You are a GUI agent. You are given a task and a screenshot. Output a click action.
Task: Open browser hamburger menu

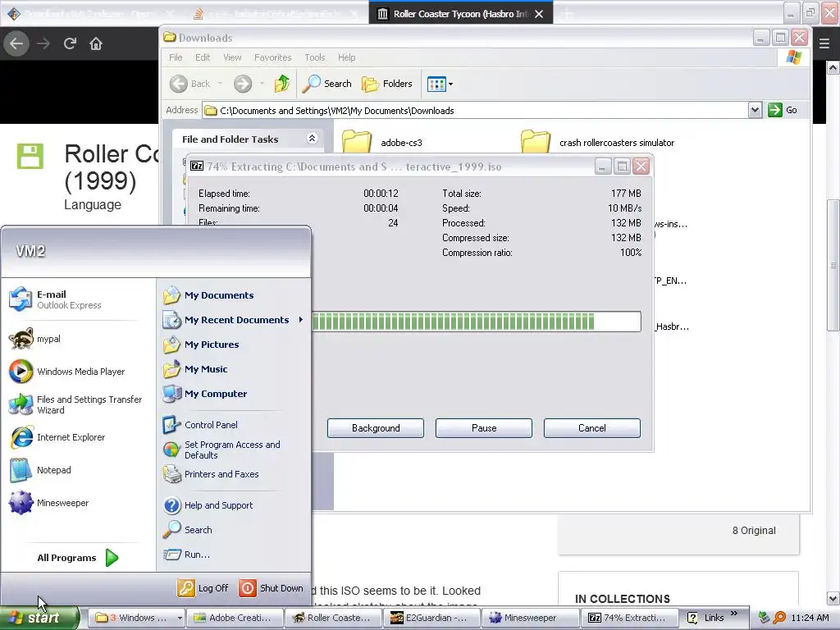(x=824, y=43)
